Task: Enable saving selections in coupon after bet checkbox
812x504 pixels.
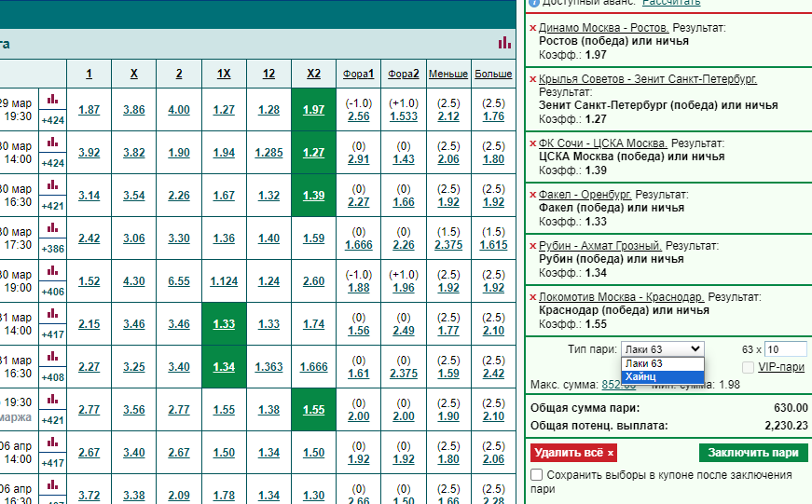Action: point(536,474)
